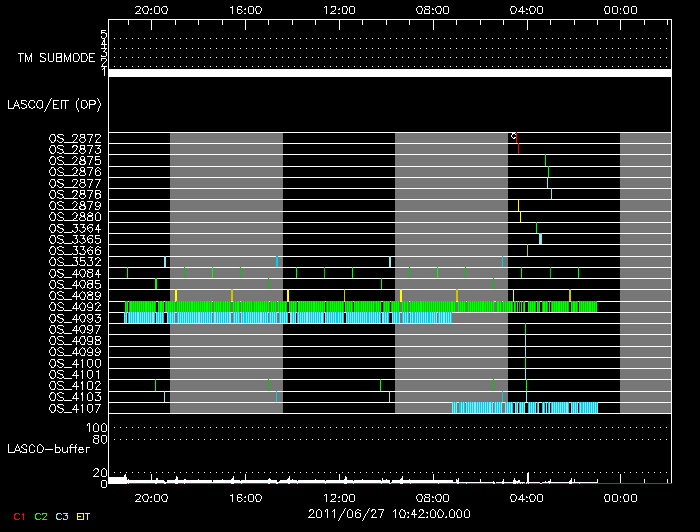Select the OS_2872 row label

click(75, 138)
